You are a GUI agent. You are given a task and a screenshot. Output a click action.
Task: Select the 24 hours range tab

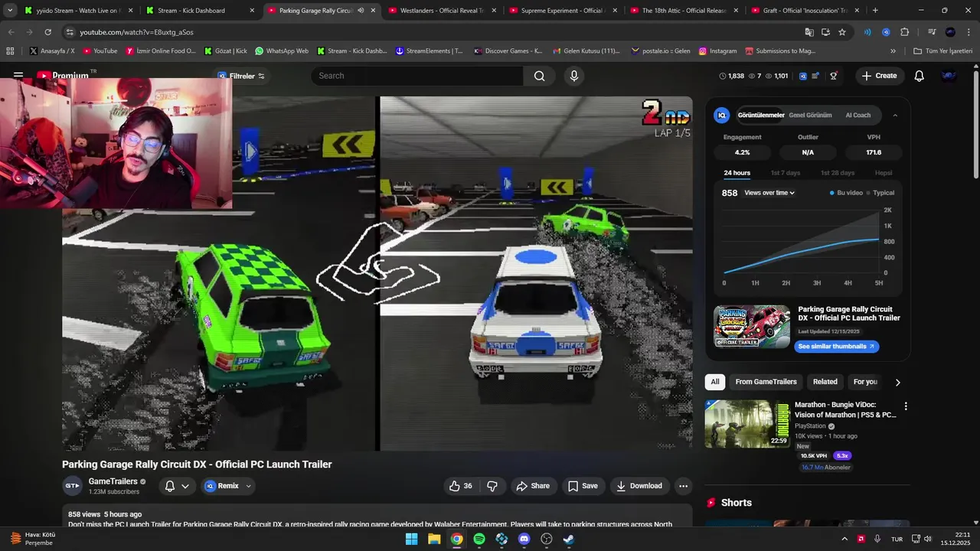click(737, 173)
